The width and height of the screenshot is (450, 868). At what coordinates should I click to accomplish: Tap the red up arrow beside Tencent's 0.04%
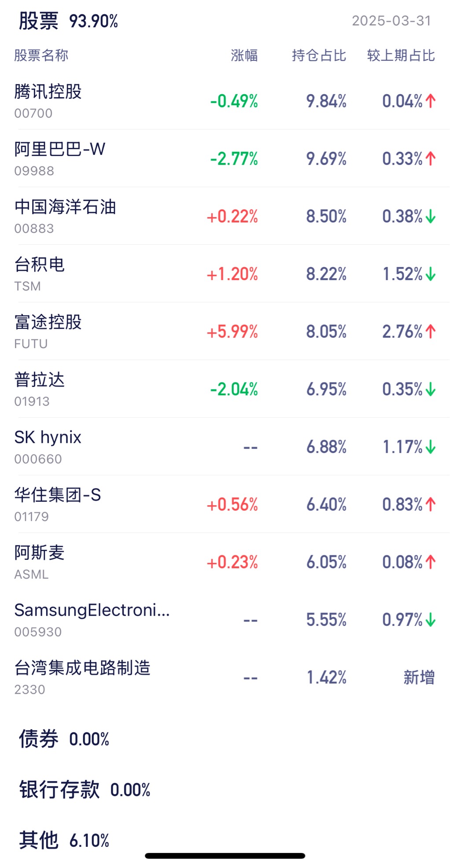pos(431,101)
